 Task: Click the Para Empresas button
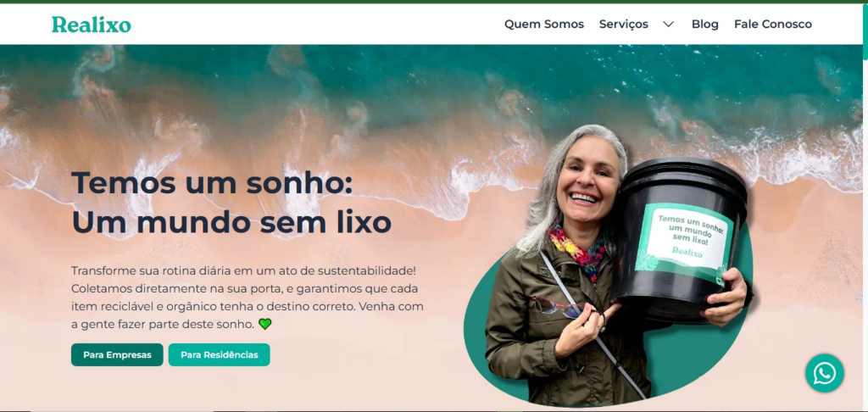pos(117,355)
